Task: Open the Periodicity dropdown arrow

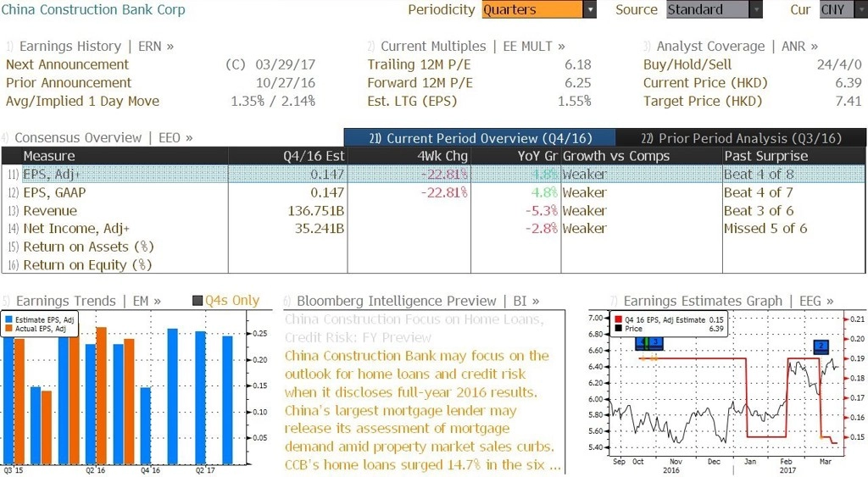Action: [x=590, y=9]
